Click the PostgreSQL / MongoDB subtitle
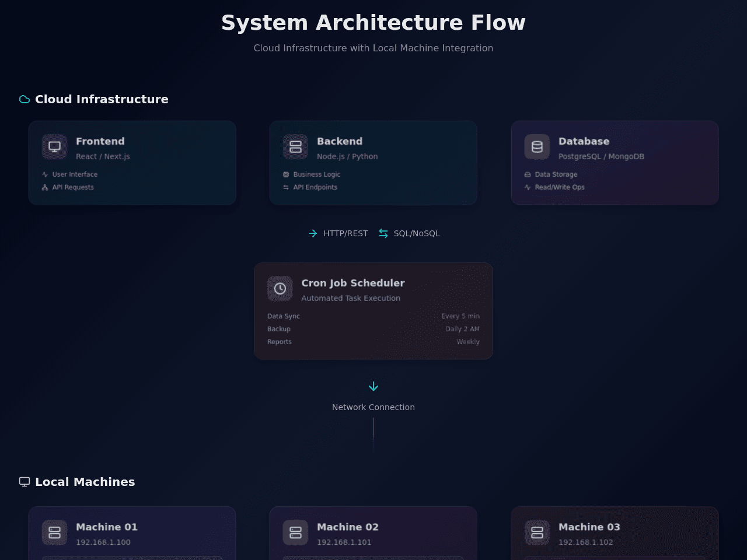Viewport: 747px width, 560px height. click(x=601, y=156)
